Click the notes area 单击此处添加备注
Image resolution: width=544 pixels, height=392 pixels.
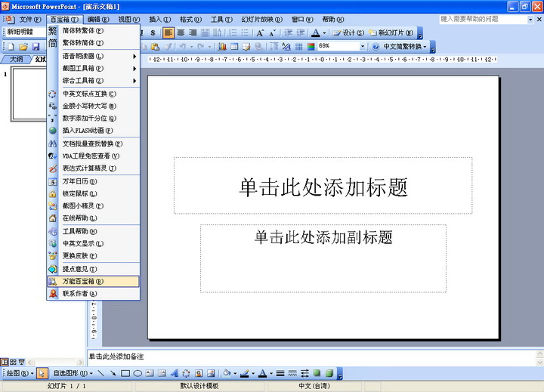tap(311, 357)
